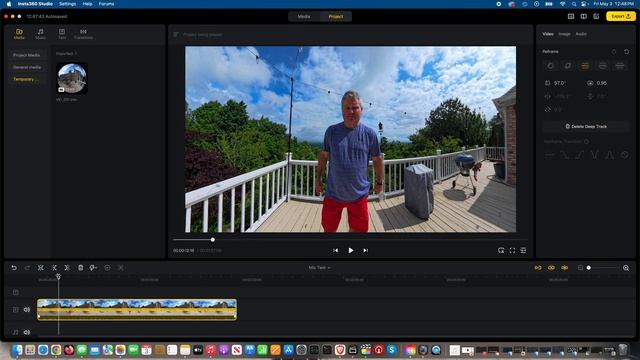Jump to the next frame
This screenshot has height=360, width=640.
click(366, 250)
